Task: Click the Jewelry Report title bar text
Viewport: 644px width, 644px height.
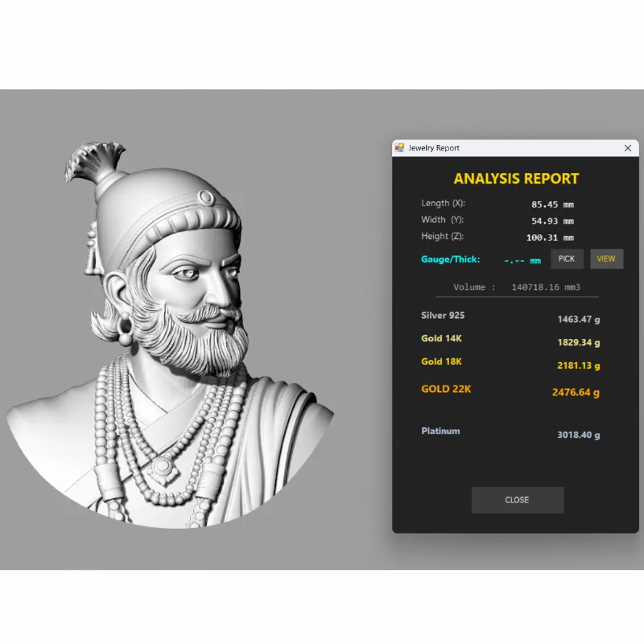Action: click(x=434, y=148)
